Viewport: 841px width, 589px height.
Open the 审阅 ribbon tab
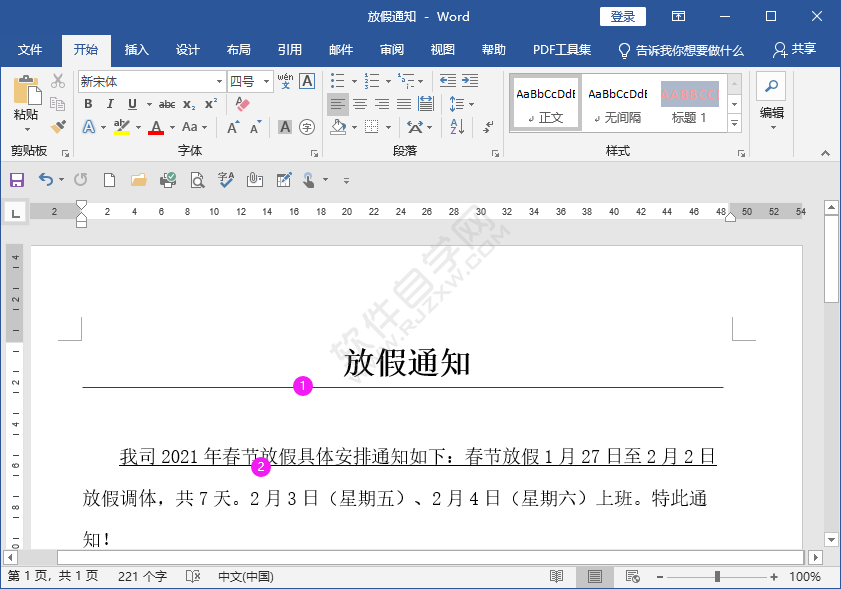pyautogui.click(x=391, y=49)
